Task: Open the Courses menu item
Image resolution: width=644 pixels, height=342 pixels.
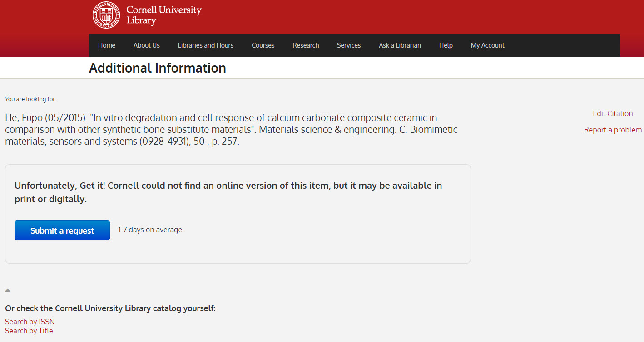Action: (x=263, y=45)
